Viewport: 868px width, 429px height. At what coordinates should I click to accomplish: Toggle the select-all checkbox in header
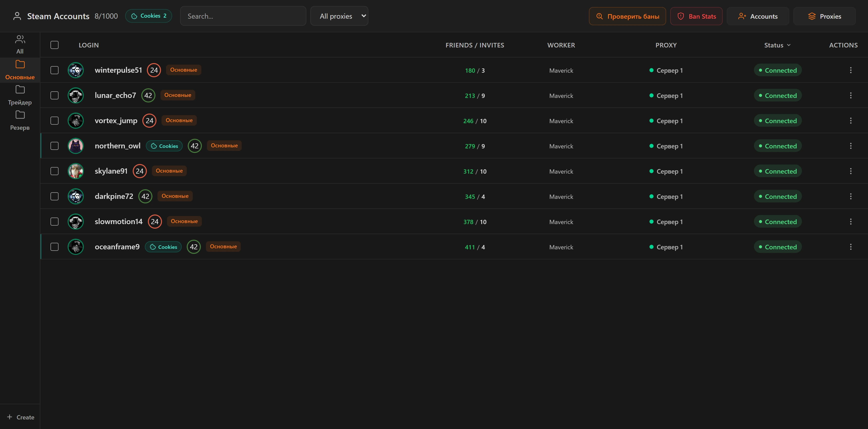(54, 45)
